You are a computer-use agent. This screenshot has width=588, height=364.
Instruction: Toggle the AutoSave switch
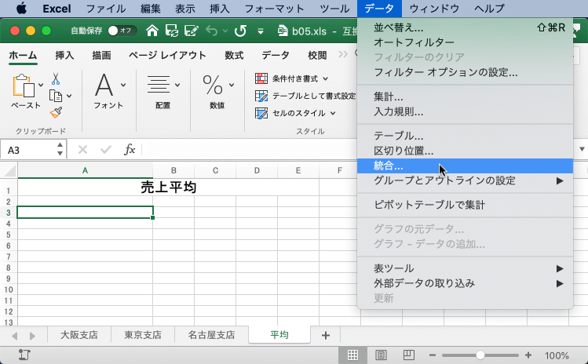[121, 31]
